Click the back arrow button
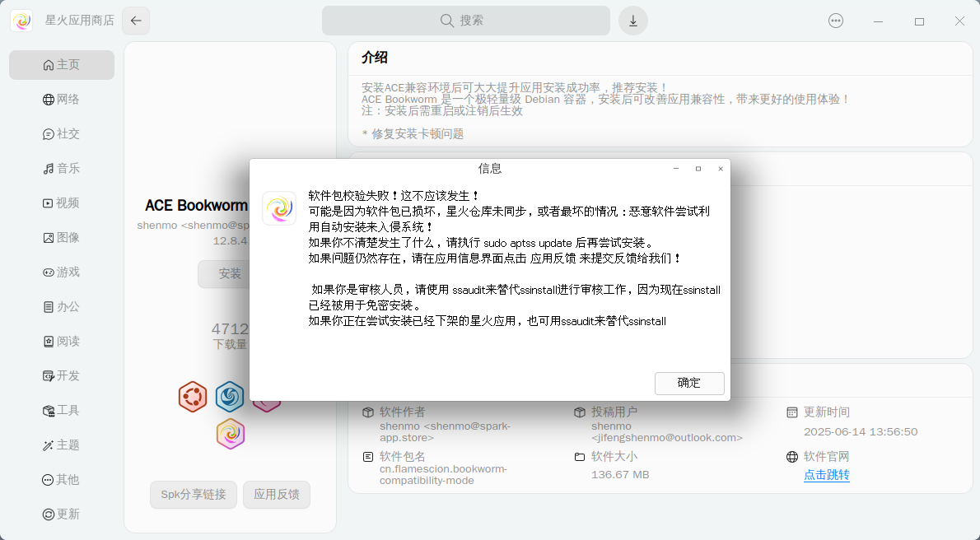This screenshot has height=540, width=980. 136,21
